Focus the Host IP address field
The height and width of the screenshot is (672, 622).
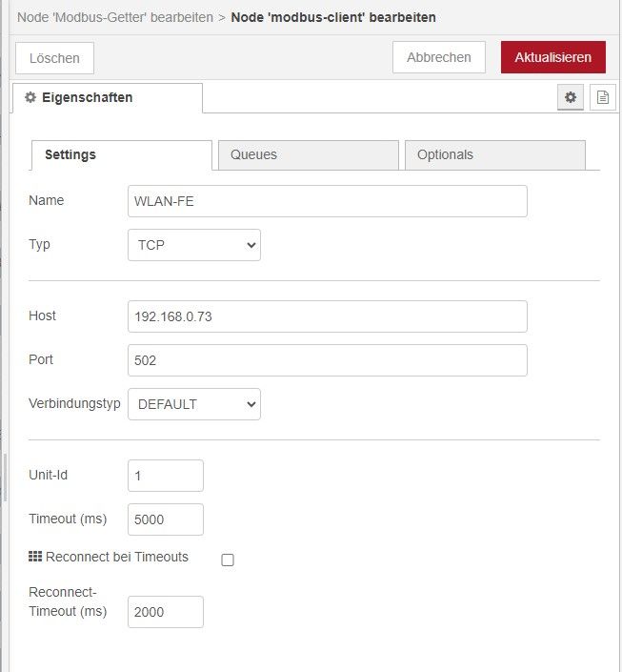tap(327, 316)
